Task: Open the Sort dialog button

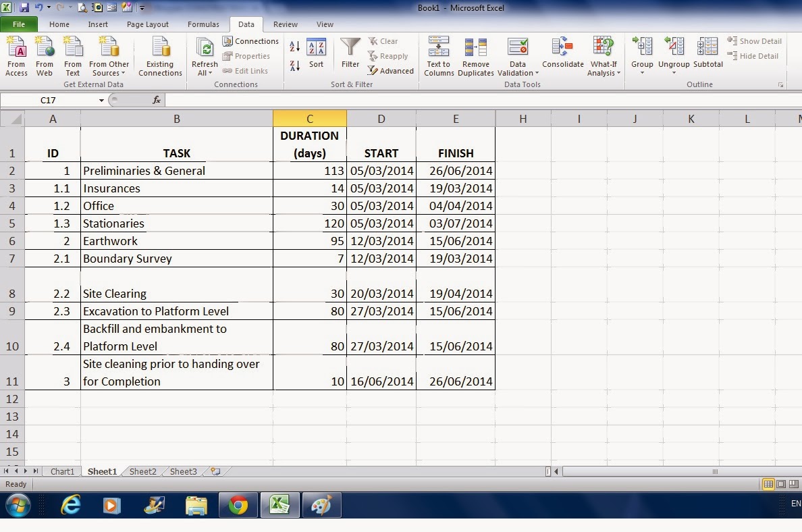Action: pos(316,54)
